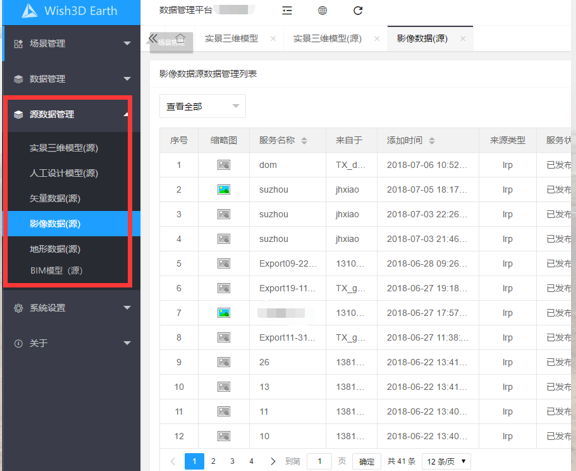Sort by 添加时间 column arrows
This screenshot has width=576, height=471.
coord(432,140)
